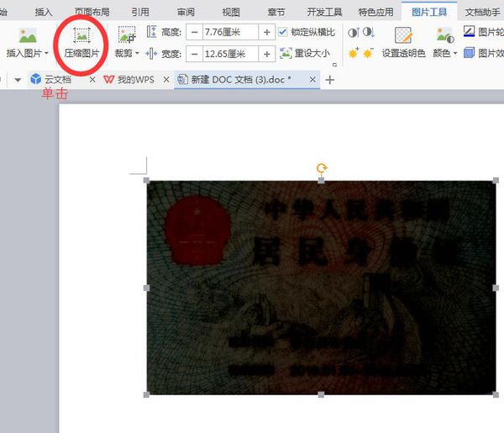Click the bottom-center resize handle of picture
The image size is (504, 433).
321,394
